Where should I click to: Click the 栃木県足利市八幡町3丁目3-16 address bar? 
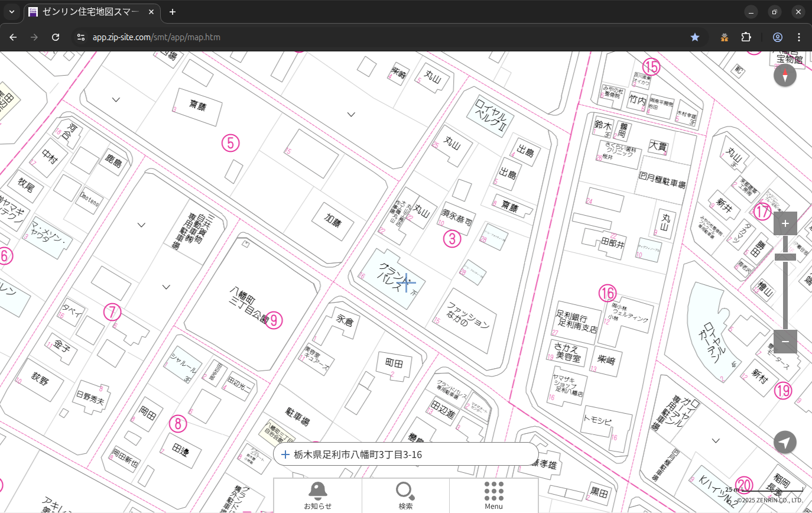(x=408, y=454)
